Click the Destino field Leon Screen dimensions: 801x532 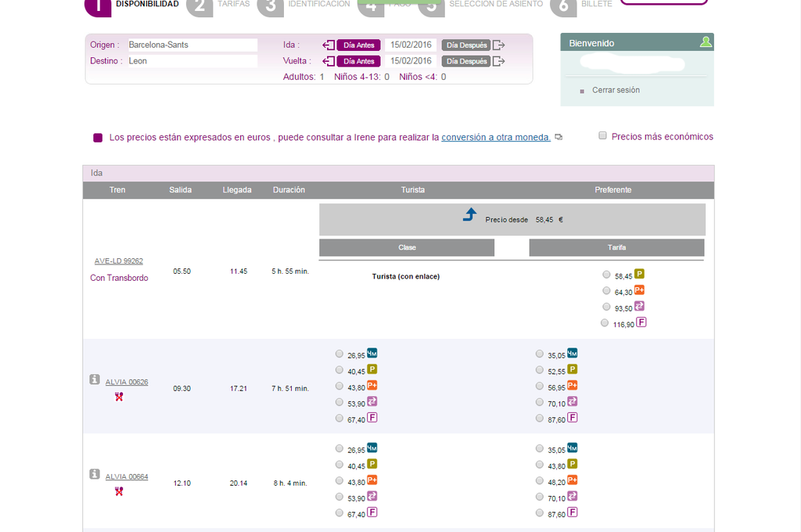192,61
